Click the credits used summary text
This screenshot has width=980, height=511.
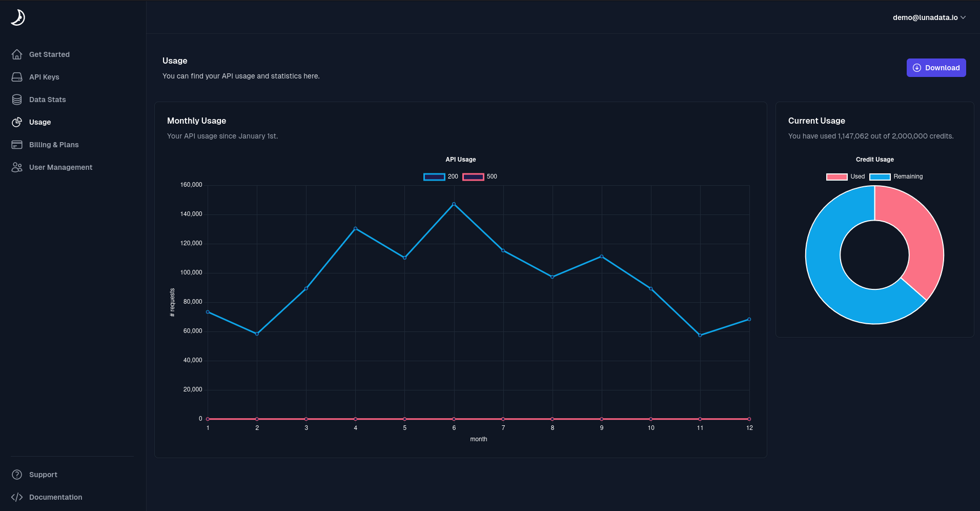click(x=871, y=136)
